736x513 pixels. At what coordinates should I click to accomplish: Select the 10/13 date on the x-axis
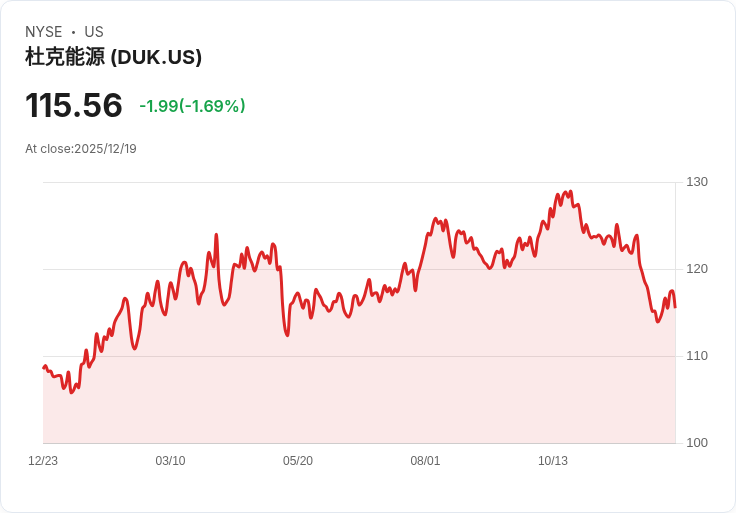click(553, 461)
